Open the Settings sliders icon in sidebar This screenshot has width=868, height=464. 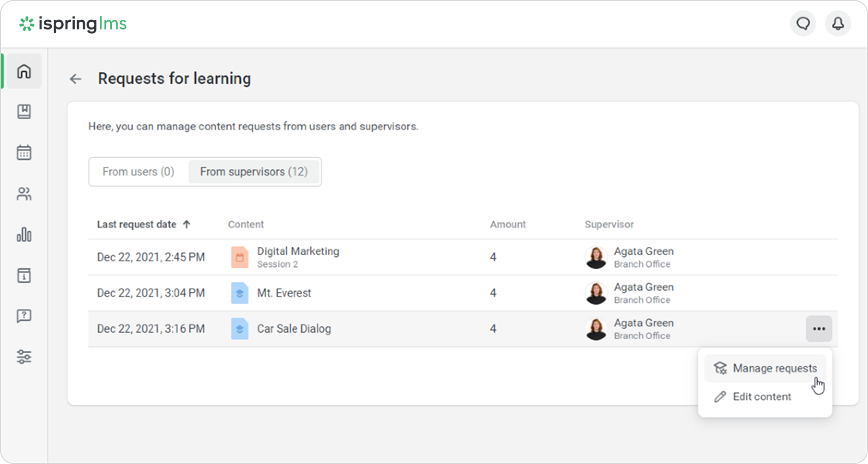point(24,357)
